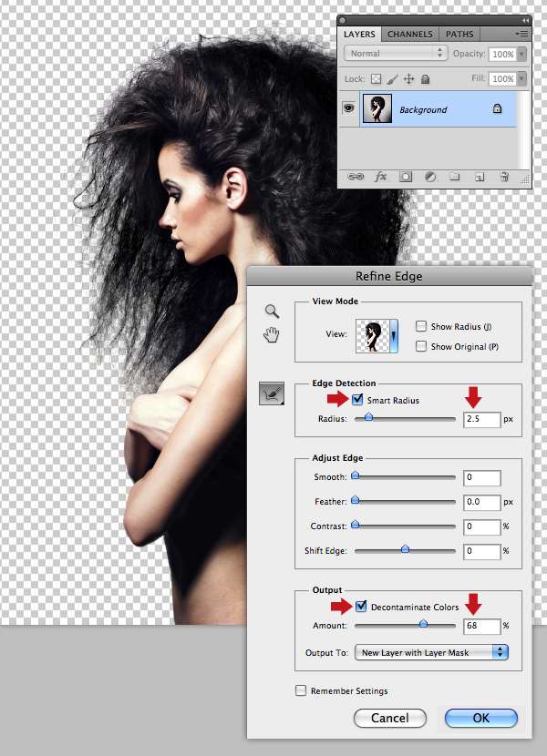Click the Shift Edge slider handle

click(405, 549)
